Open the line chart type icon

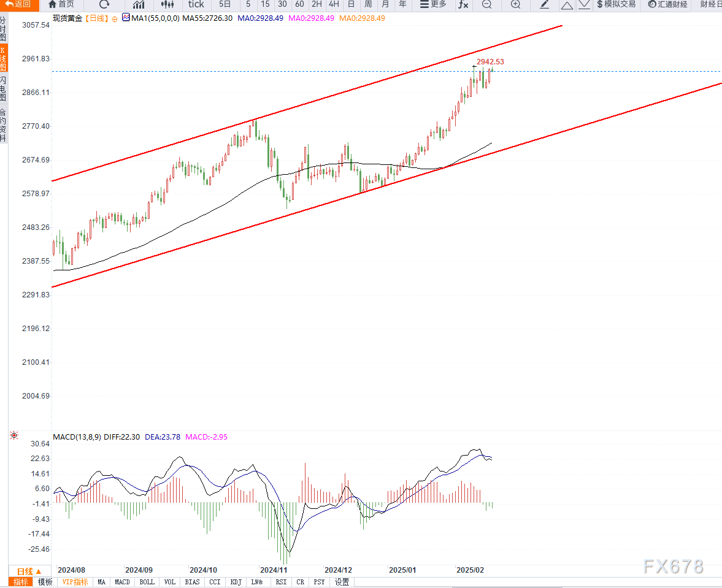click(139, 5)
